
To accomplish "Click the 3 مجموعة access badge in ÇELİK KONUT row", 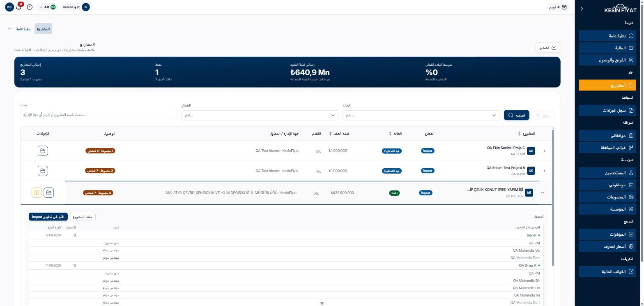I will point(98,192).
